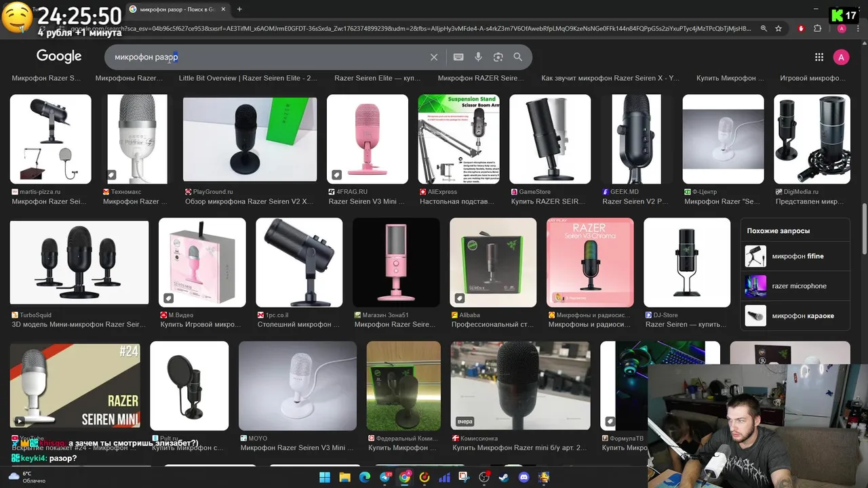This screenshot has width=868, height=488.
Task: Open 'Razer Seiren — купить' DJ-Store caption
Action: click(x=686, y=325)
